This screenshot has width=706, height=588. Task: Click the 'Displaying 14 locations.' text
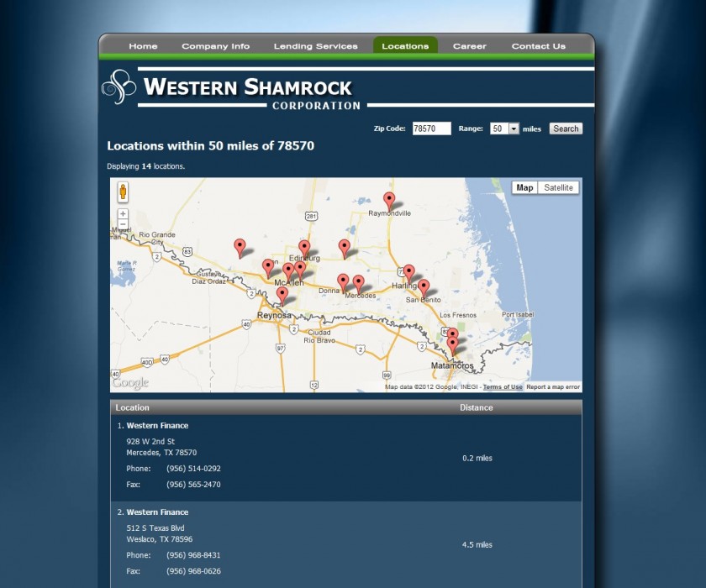coord(146,166)
